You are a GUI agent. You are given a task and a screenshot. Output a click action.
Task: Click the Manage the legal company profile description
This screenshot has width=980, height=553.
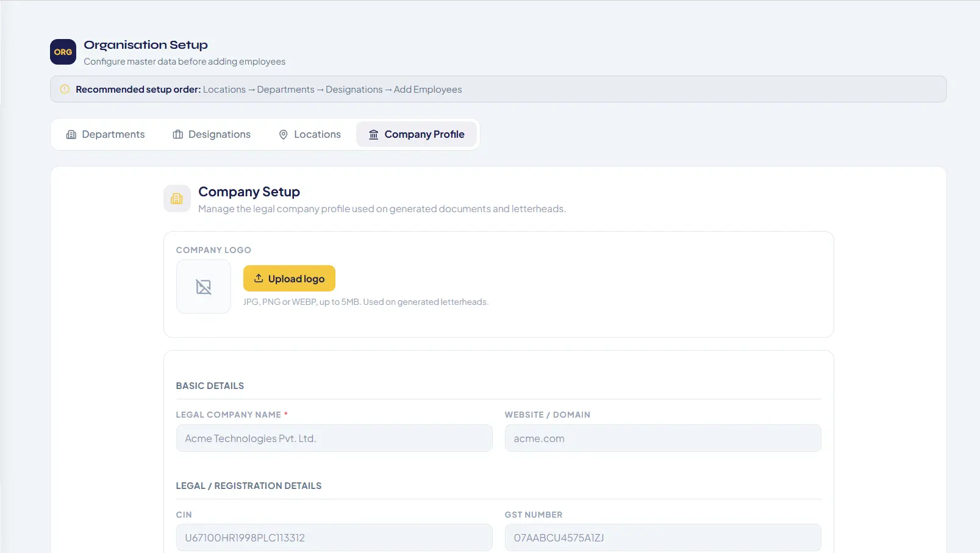tap(382, 209)
